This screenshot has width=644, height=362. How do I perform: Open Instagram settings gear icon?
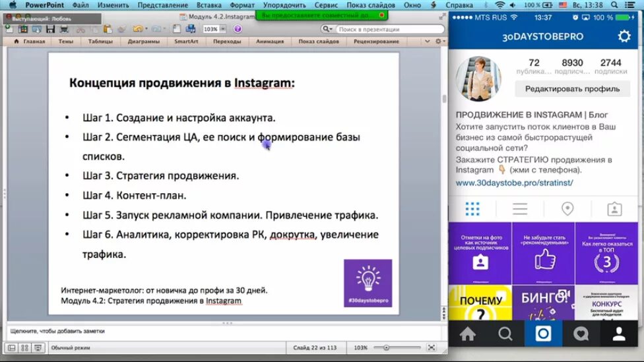tap(624, 36)
